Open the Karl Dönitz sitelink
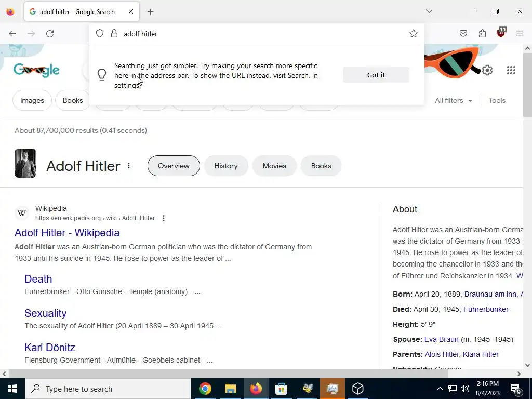This screenshot has width=532, height=399. click(50, 348)
